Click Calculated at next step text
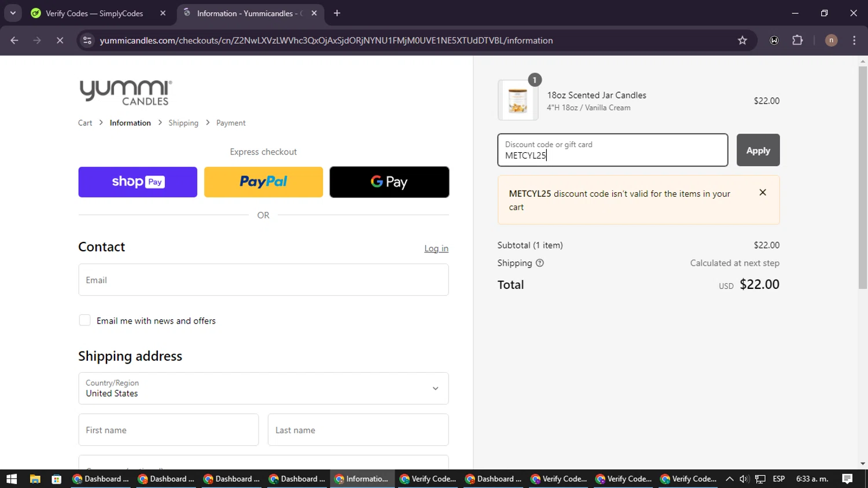868x488 pixels. point(735,263)
